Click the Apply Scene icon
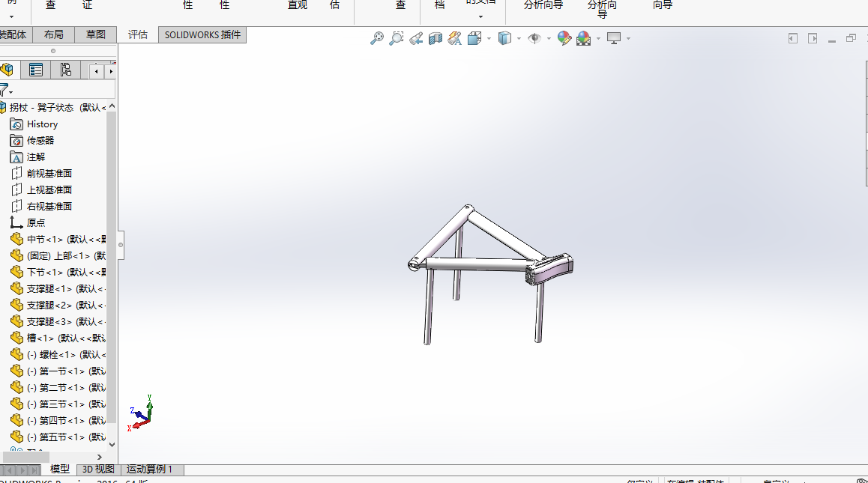This screenshot has height=483, width=868. 583,38
